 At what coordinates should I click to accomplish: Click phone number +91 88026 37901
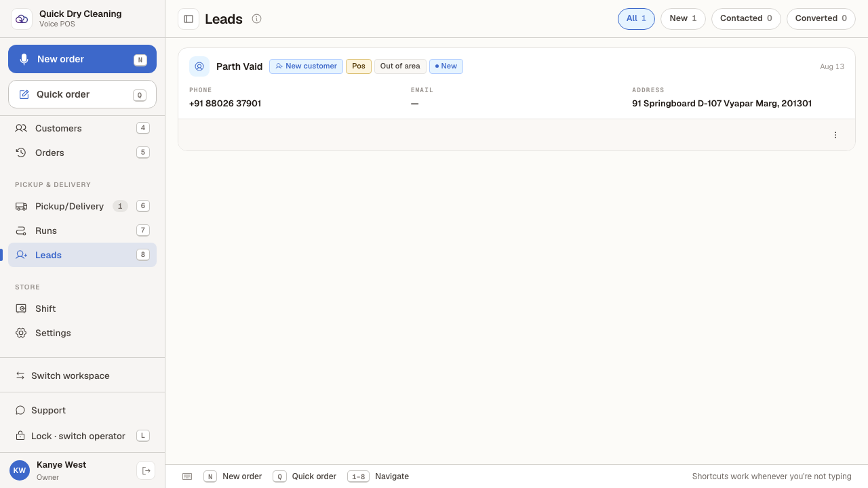225,104
